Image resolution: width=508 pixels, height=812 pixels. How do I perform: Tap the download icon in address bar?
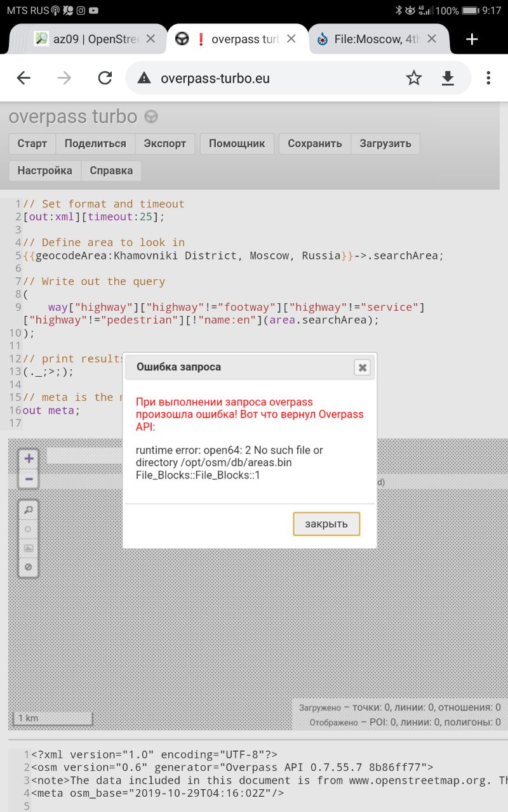448,78
